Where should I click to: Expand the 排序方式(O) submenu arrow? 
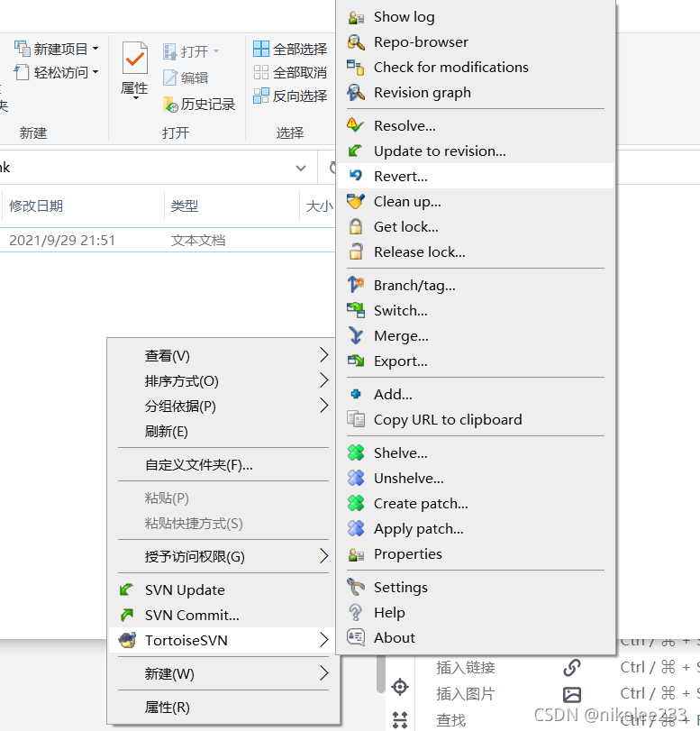(x=324, y=380)
